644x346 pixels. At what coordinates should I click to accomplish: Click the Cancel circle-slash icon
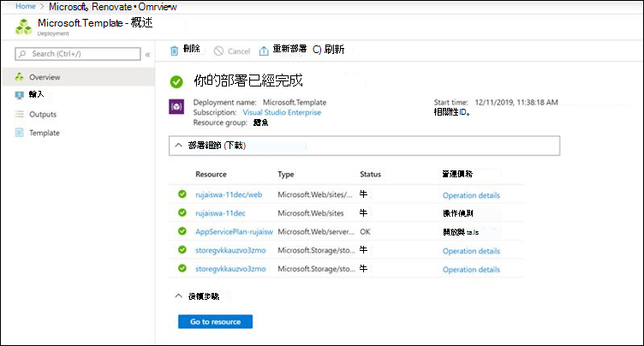coord(219,51)
